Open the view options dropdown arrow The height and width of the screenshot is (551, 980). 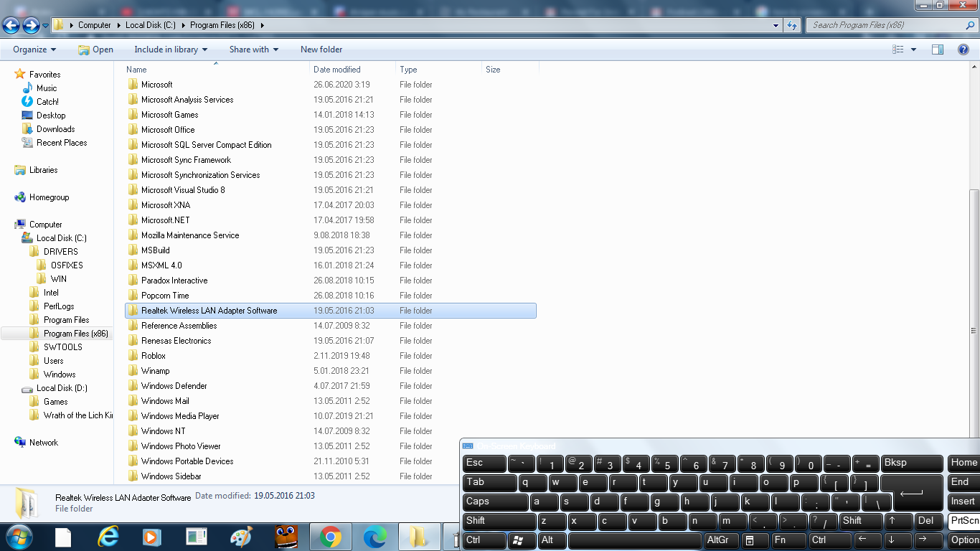(913, 50)
